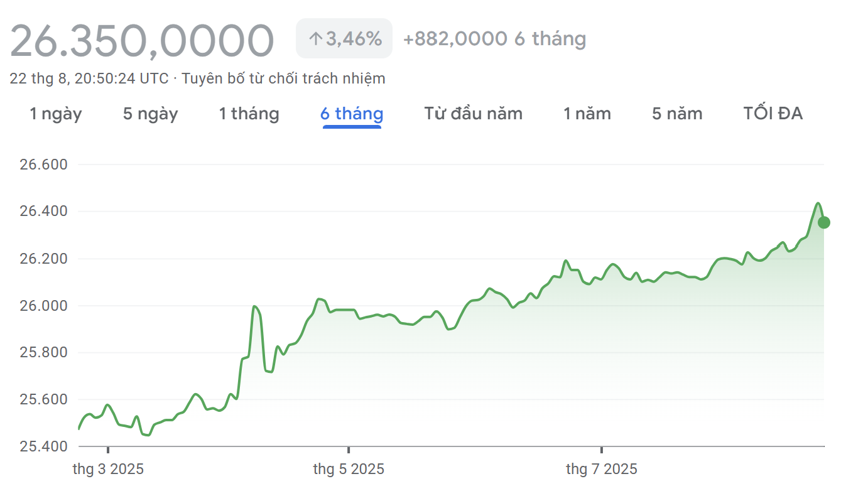Click the green end-point dot on the chart
The height and width of the screenshot is (491, 868).
pos(824,222)
